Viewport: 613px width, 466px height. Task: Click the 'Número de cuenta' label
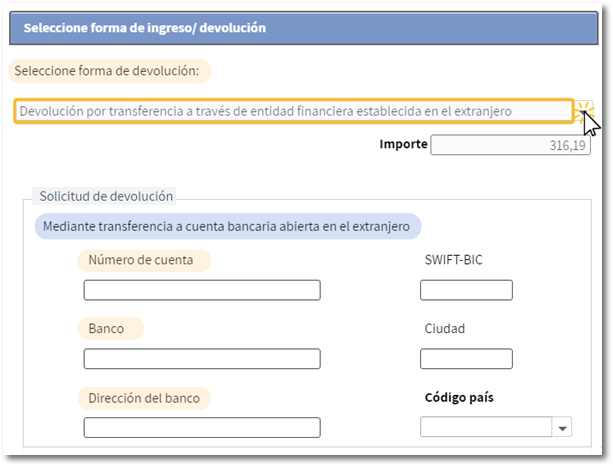[144, 260]
